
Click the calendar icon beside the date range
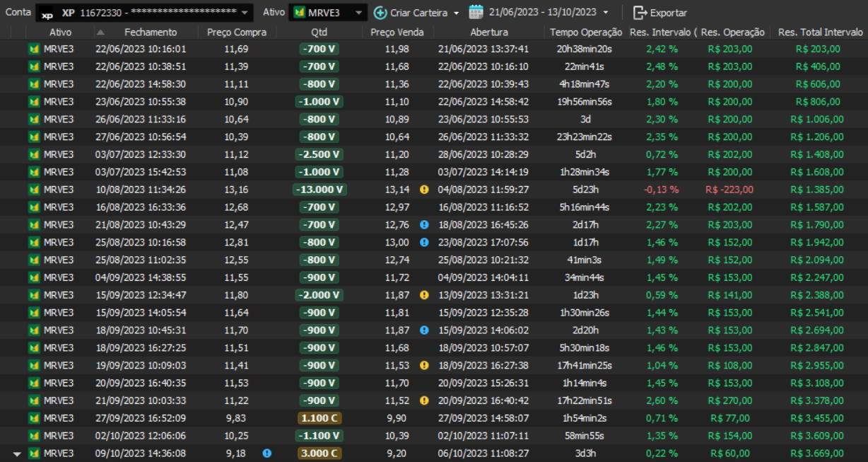coord(476,12)
